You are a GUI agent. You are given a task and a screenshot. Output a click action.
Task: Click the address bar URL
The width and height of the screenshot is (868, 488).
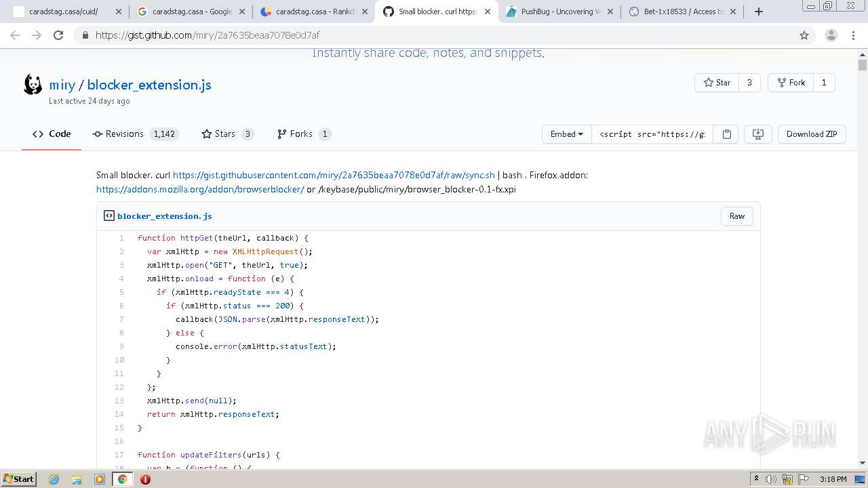(x=207, y=35)
